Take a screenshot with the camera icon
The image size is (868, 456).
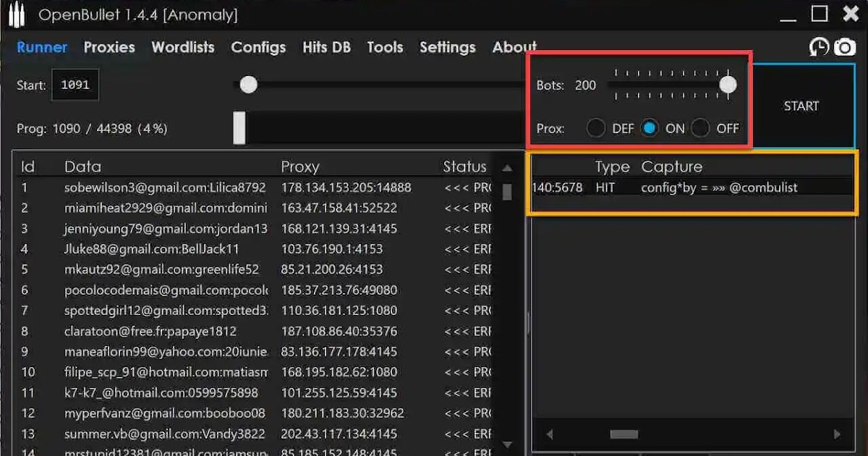(845, 48)
